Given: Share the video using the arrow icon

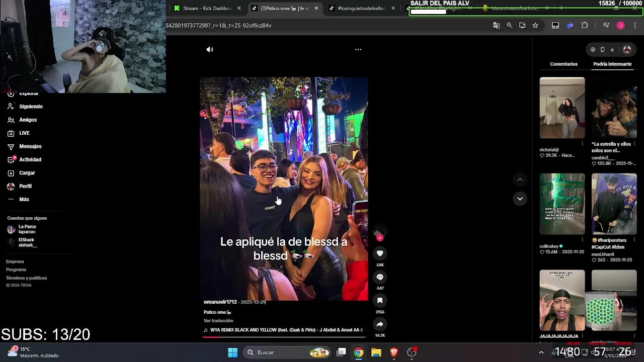Looking at the screenshot, I should pos(380,324).
